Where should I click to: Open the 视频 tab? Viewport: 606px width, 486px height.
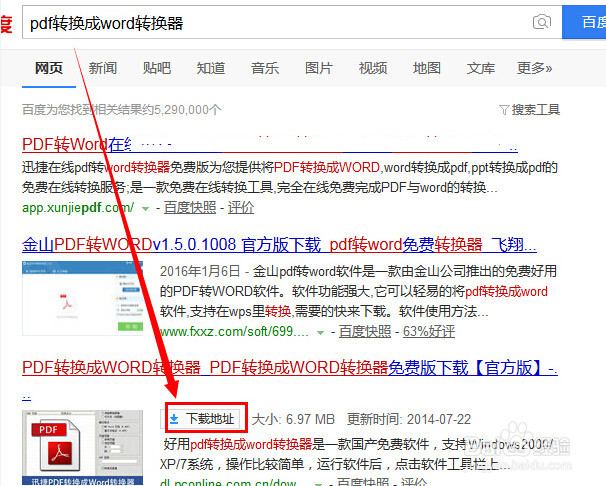(x=373, y=68)
